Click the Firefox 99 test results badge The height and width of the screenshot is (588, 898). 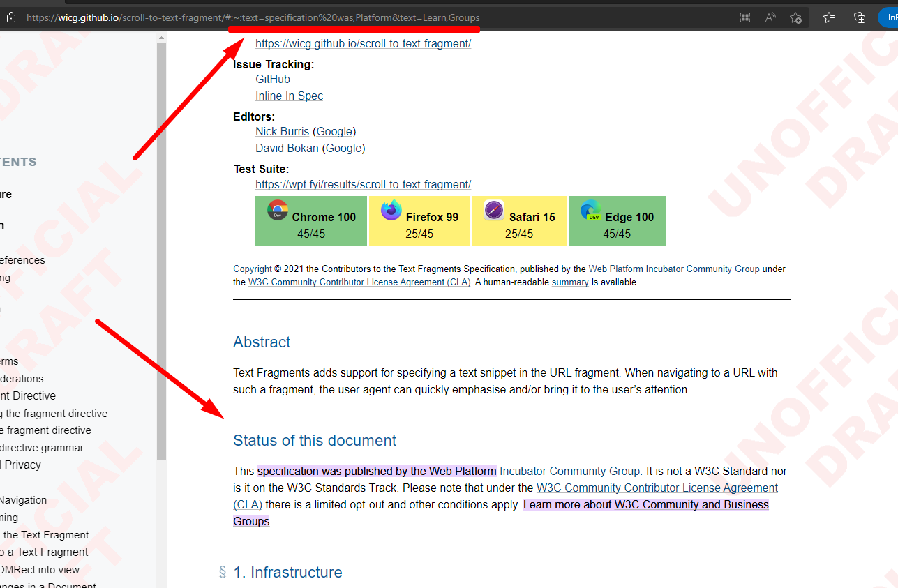pyautogui.click(x=419, y=221)
